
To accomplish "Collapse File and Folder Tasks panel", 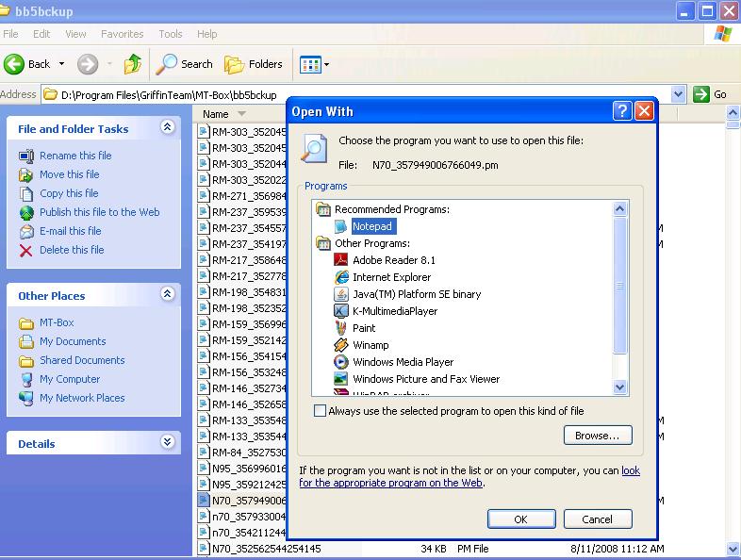I will pos(167,126).
